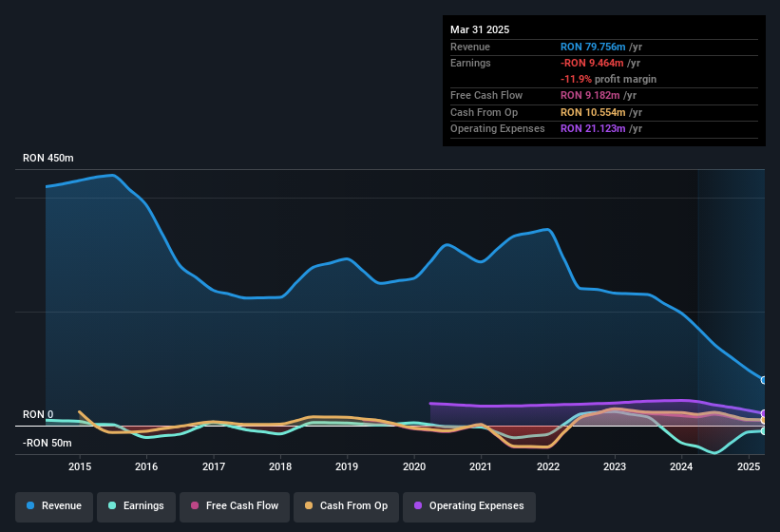Click the 2017 x-axis label
Image resolution: width=780 pixels, height=532 pixels.
point(214,466)
